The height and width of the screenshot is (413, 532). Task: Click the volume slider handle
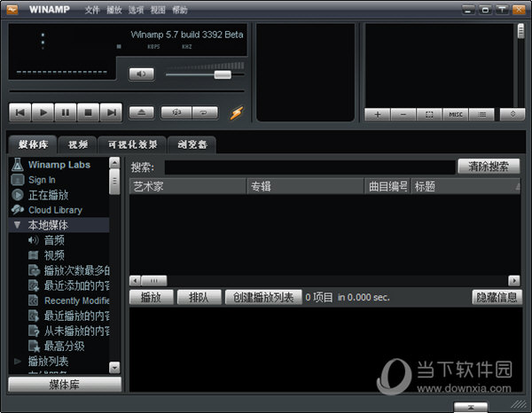tap(223, 74)
